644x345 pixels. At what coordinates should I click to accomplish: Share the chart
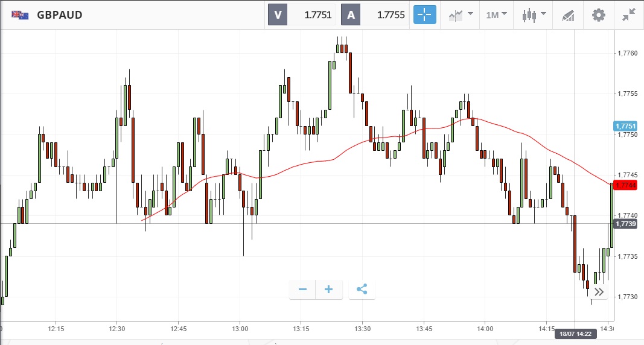362,290
